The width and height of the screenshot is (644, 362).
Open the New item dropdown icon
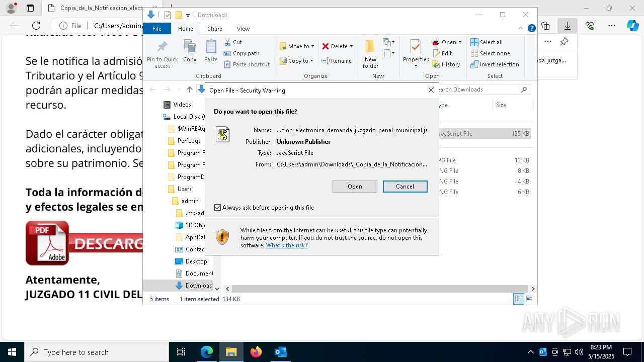point(389,42)
